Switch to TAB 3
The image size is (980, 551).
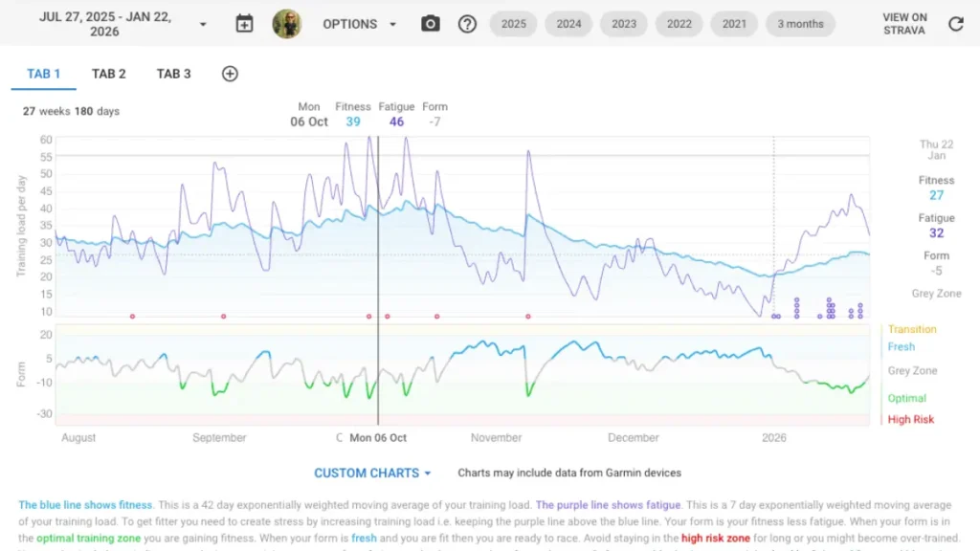[174, 74]
